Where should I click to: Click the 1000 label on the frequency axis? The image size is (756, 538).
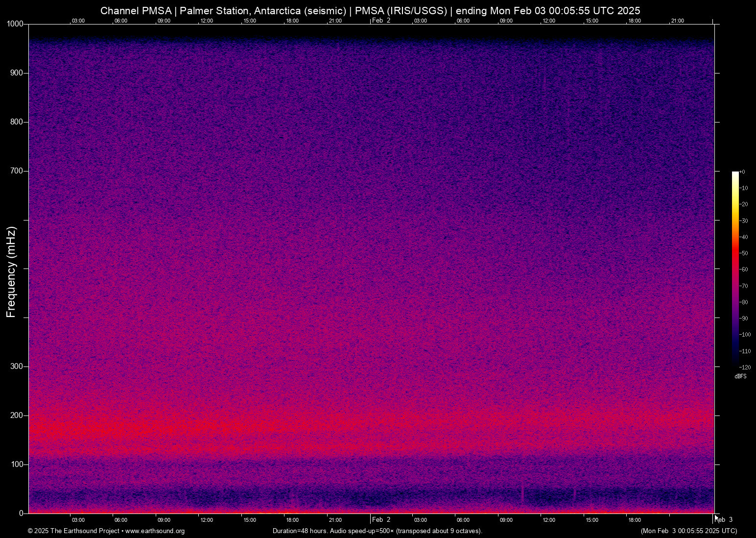15,24
